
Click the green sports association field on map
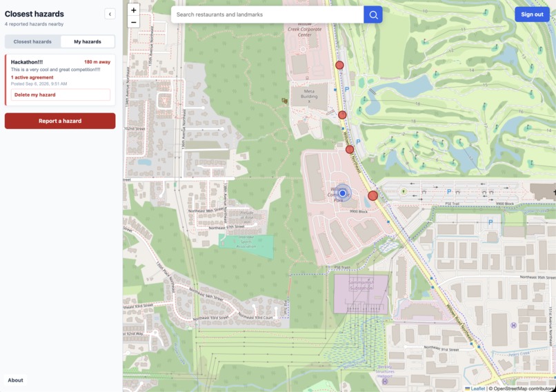(x=246, y=246)
